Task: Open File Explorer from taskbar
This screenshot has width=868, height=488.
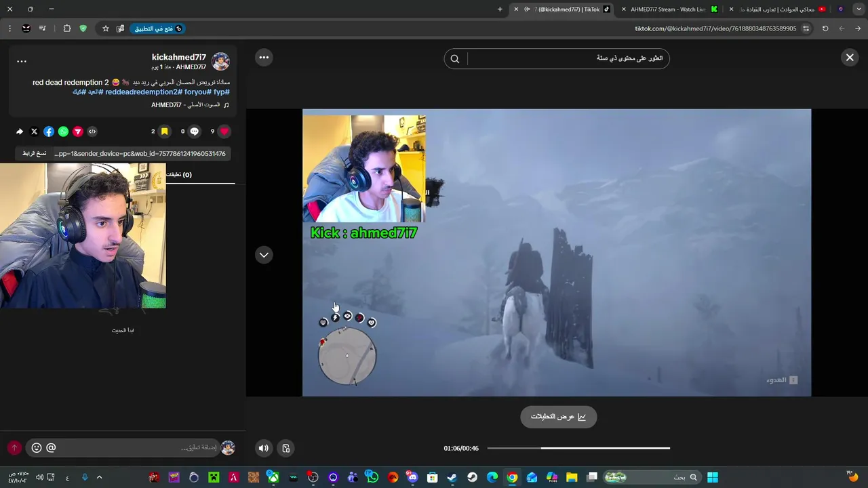Action: point(572,477)
